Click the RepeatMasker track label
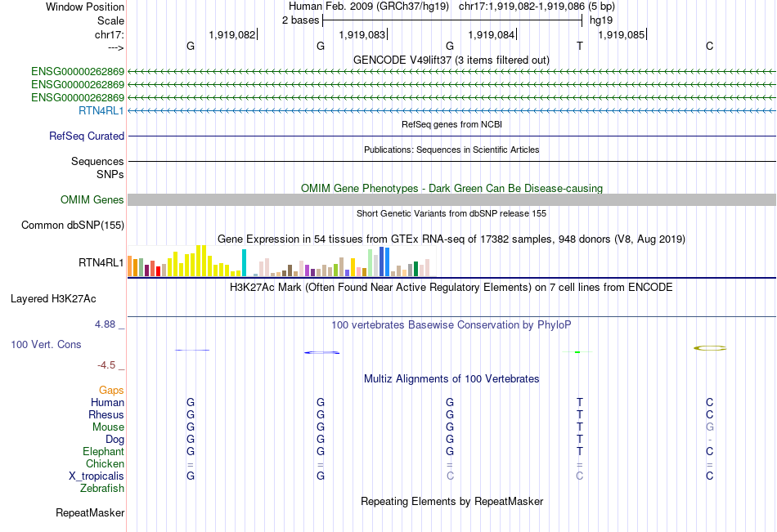This screenshot has height=532, width=777. click(x=90, y=512)
